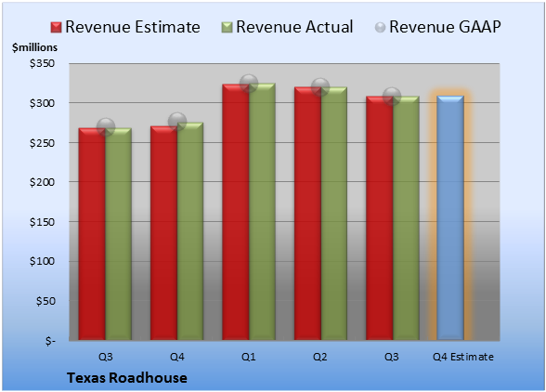The width and height of the screenshot is (546, 392).
Task: Click the 'Texas Roadhouse' chart title
Action: point(127,378)
